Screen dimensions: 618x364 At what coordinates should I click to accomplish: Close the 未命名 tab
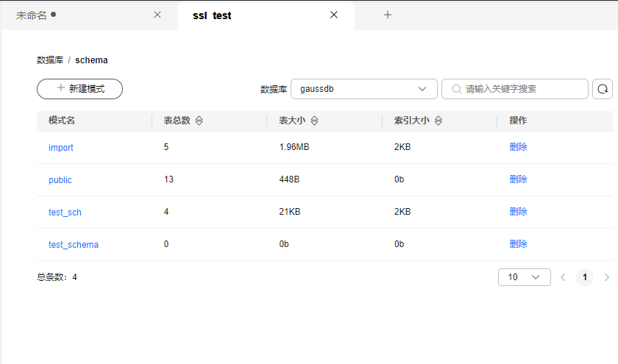click(x=157, y=15)
